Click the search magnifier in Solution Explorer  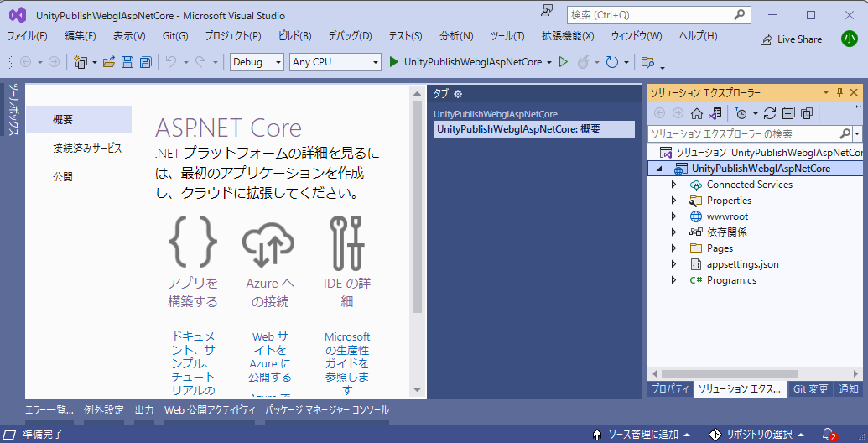tap(845, 133)
